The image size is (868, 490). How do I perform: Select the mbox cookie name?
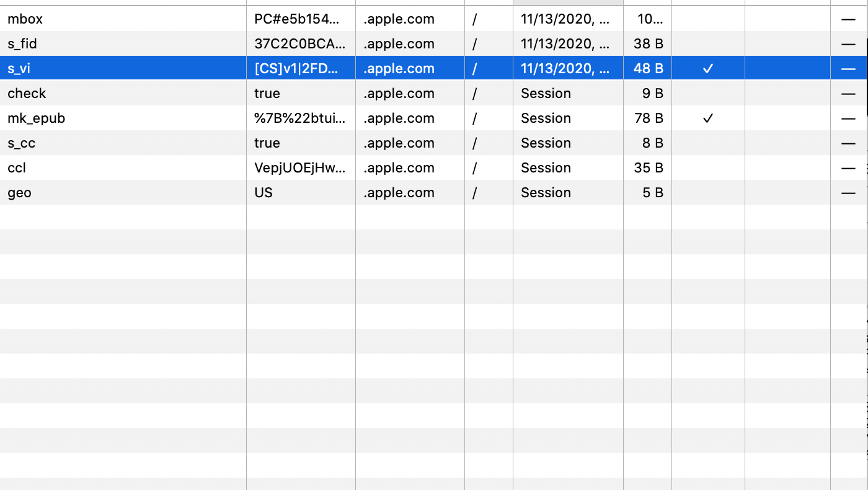click(25, 19)
